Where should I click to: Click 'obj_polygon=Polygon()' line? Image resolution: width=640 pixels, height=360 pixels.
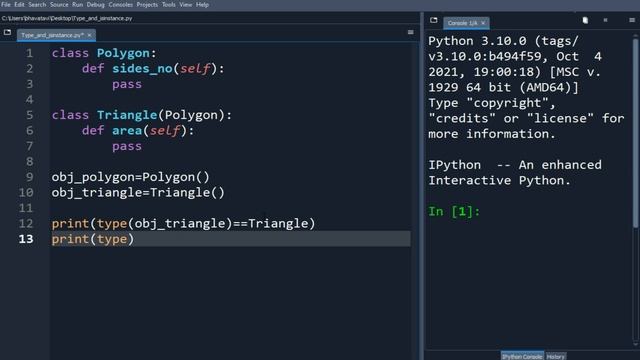click(130, 177)
